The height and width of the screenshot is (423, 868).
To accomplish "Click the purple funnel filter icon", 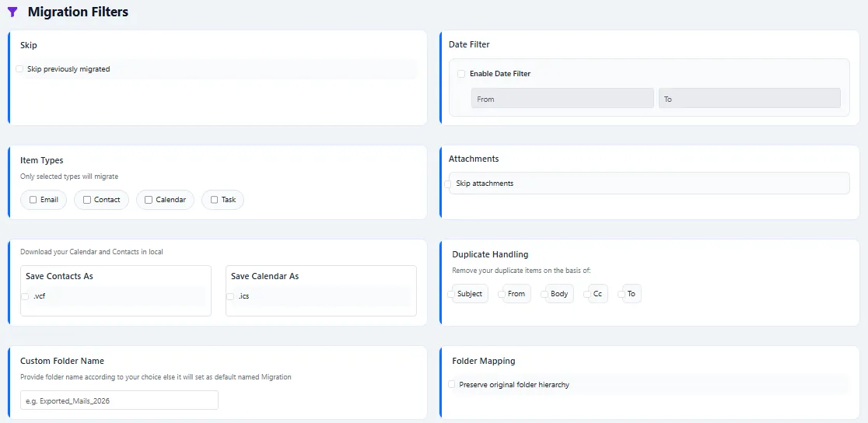I will [12, 12].
